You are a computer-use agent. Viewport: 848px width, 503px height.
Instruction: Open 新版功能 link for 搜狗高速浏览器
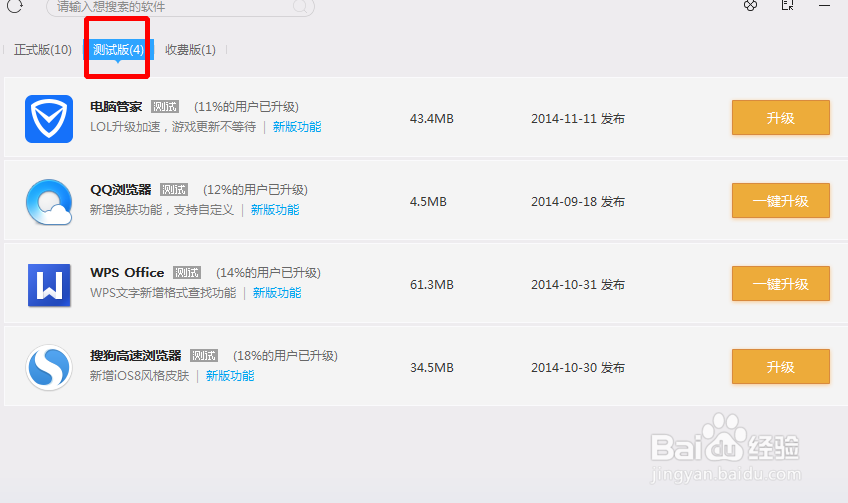[x=230, y=376]
